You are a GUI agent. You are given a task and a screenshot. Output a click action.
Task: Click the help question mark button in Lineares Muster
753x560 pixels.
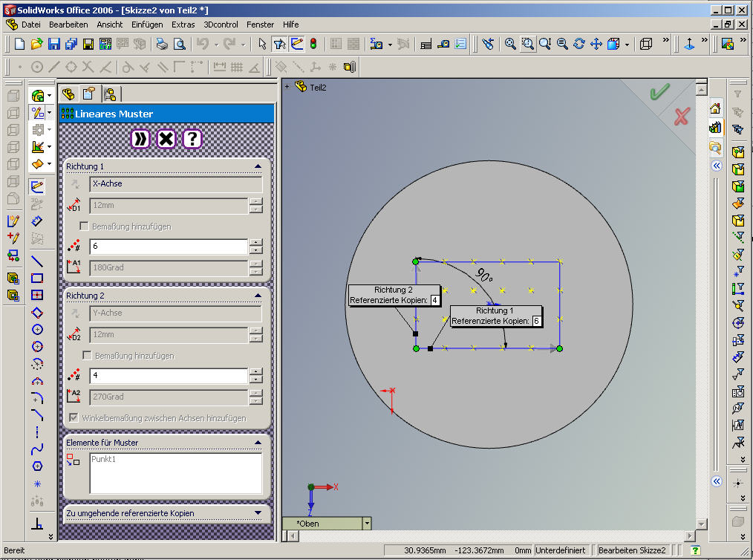[192, 139]
